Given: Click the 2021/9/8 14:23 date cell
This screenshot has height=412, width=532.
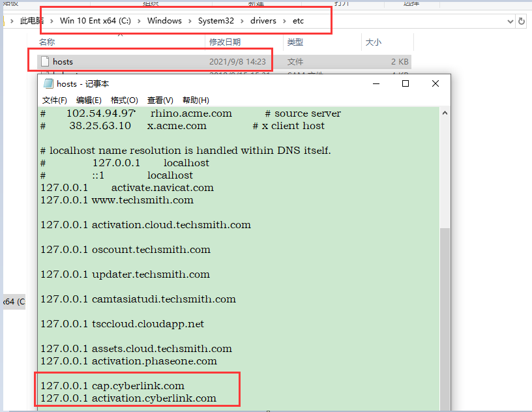Looking at the screenshot, I should click(x=237, y=61).
